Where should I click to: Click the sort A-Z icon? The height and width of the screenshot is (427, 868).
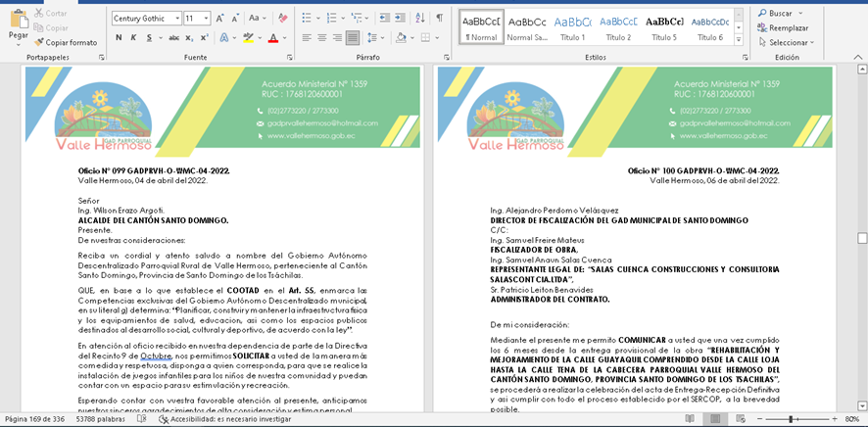pos(417,19)
